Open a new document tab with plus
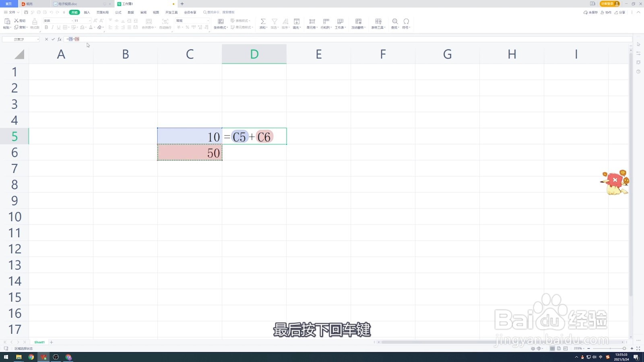Screen dimensions: 644x362 coord(182,4)
